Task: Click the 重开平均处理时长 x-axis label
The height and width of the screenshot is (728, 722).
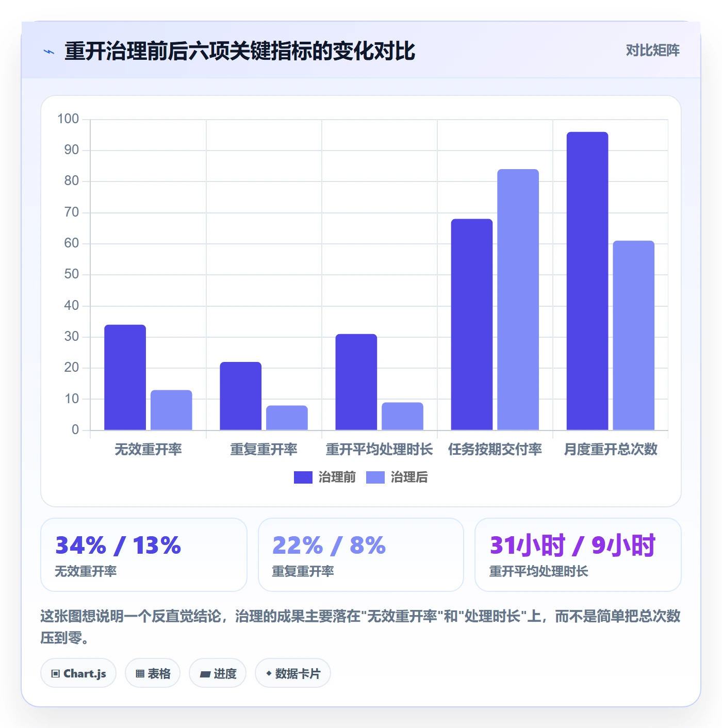Action: [x=379, y=449]
